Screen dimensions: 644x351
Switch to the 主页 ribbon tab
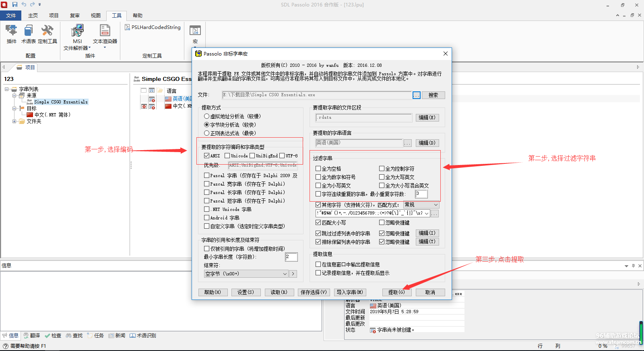[x=33, y=16]
